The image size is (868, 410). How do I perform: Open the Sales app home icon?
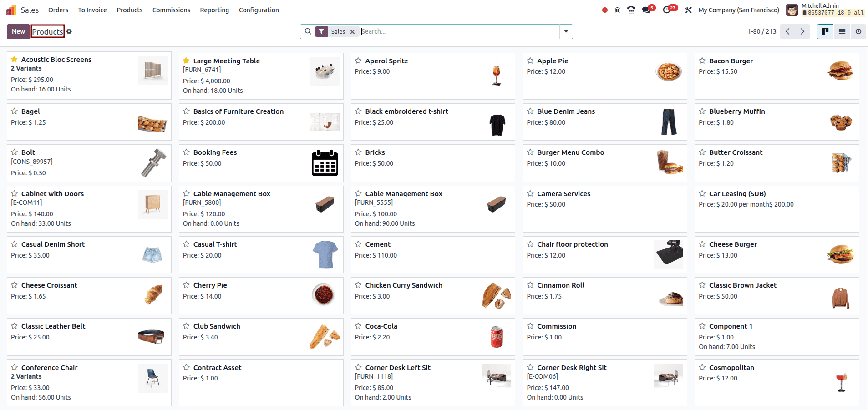pos(11,10)
